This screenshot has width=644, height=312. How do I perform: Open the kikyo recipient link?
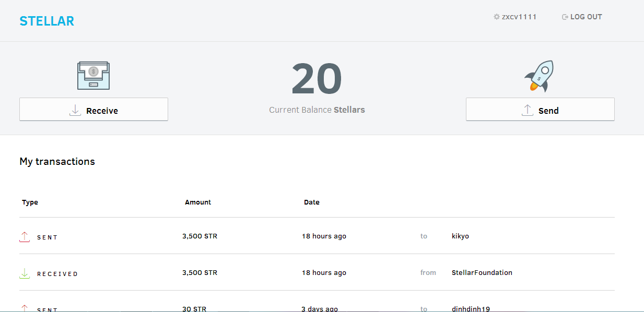460,236
